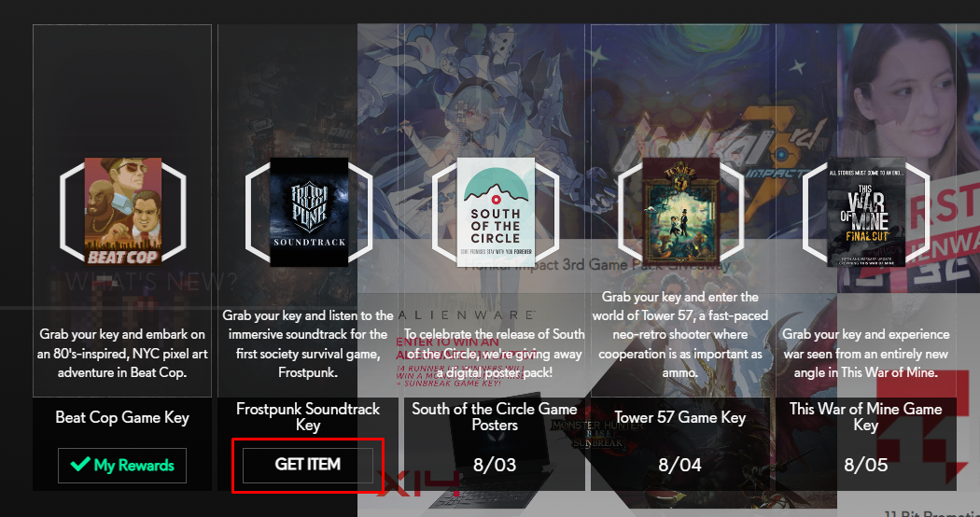Click the Frostpunk soundtrack description text

tap(307, 343)
